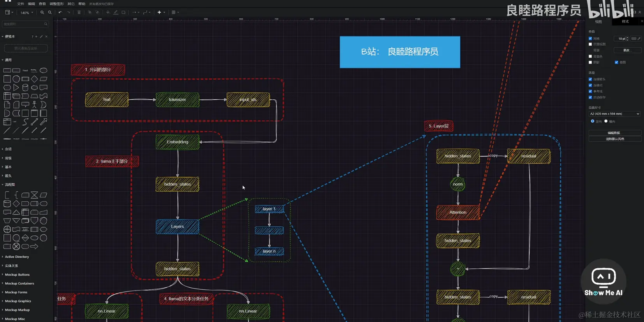Switch to the 样式 style tab
This screenshot has height=322, width=644.
click(x=625, y=22)
